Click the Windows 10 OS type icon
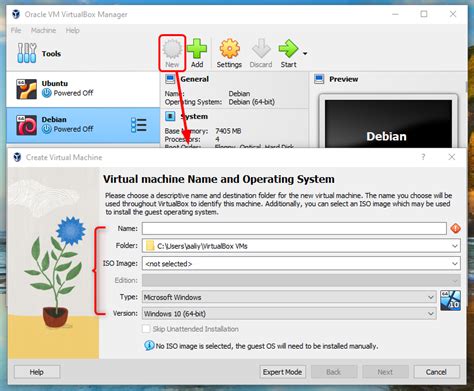This screenshot has width=474, height=391. [450, 300]
